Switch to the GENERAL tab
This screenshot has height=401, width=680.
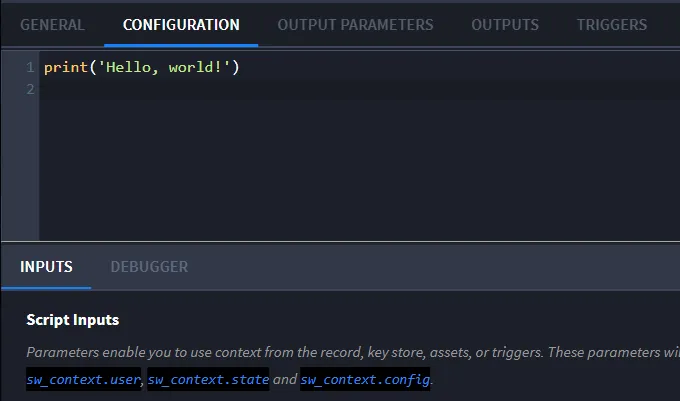pyautogui.click(x=52, y=25)
